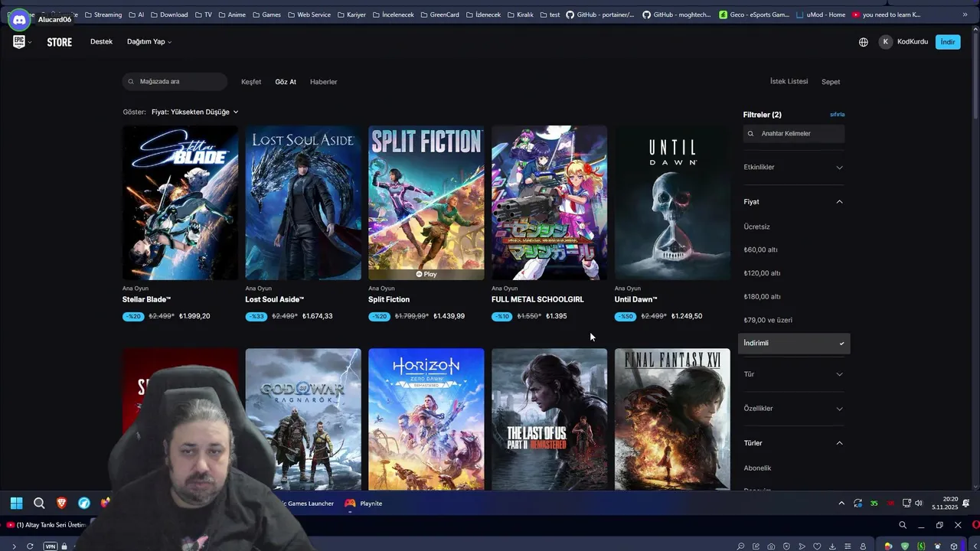The image size is (980, 551).
Task: Click the Stellar Blade title link
Action: tap(146, 299)
